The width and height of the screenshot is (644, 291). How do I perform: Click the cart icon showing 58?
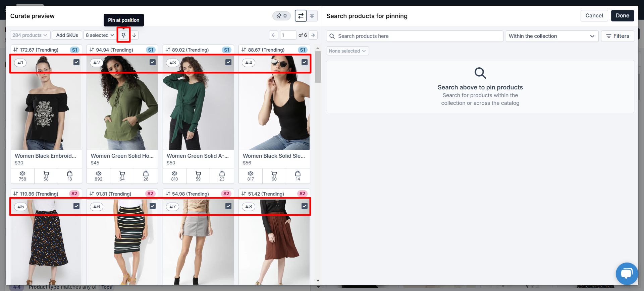pos(46,173)
